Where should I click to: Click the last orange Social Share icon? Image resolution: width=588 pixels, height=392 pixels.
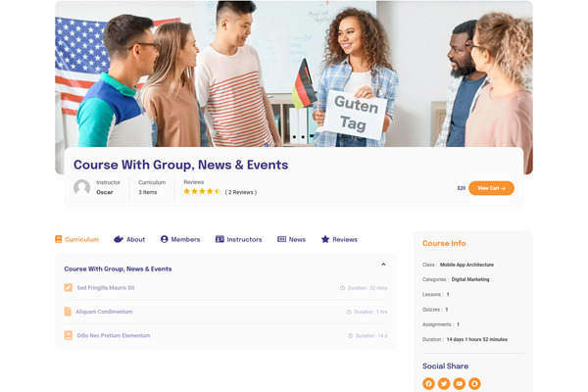tap(474, 383)
